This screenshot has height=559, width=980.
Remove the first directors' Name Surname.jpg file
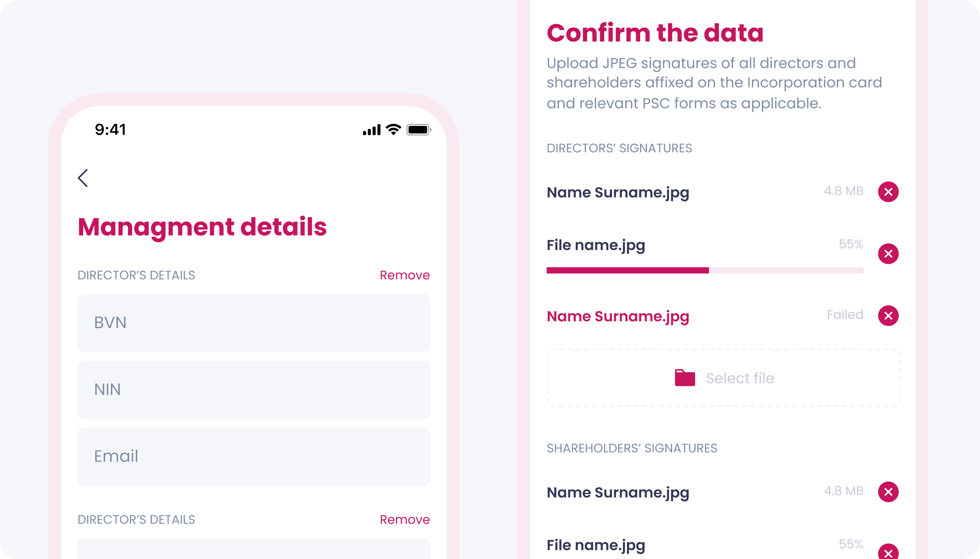point(888,192)
